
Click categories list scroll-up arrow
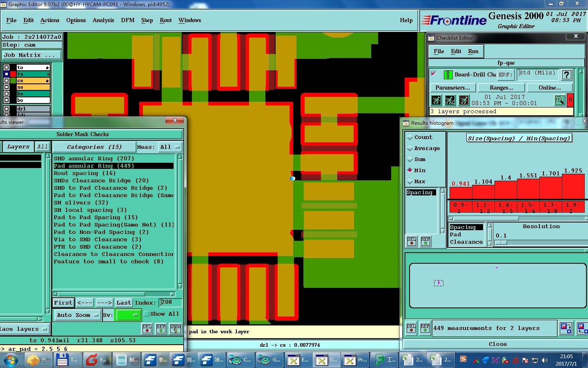180,157
